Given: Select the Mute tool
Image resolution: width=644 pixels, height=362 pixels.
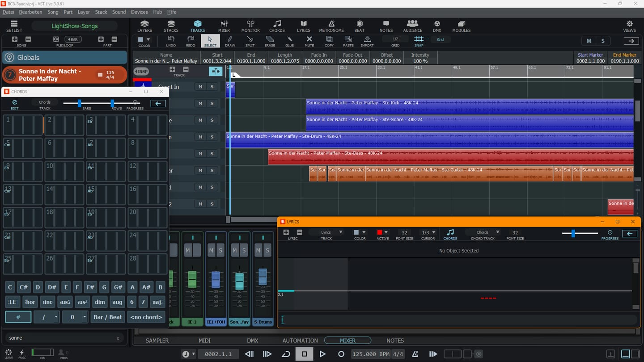Looking at the screenshot, I should (309, 41).
